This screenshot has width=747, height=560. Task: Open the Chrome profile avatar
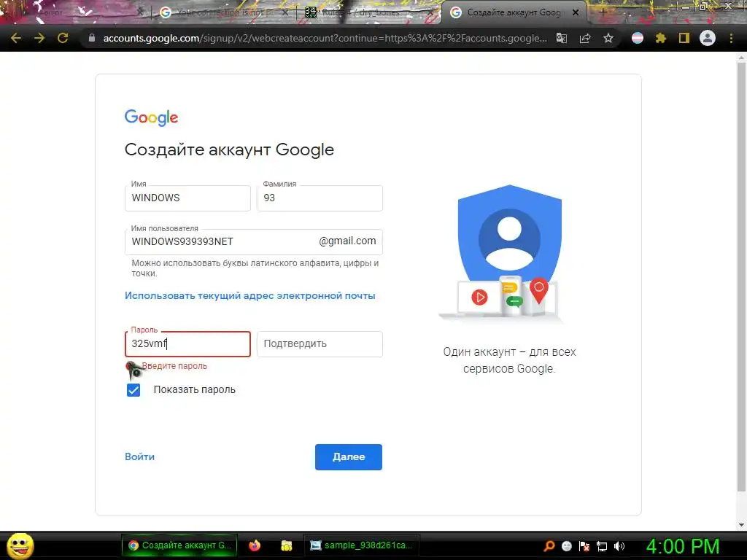[708, 38]
